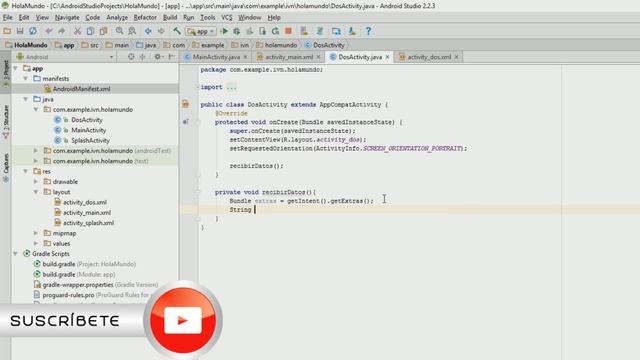This screenshot has height=360, width=640.
Task: Click the Undo arrow icon
Action: click(49, 31)
